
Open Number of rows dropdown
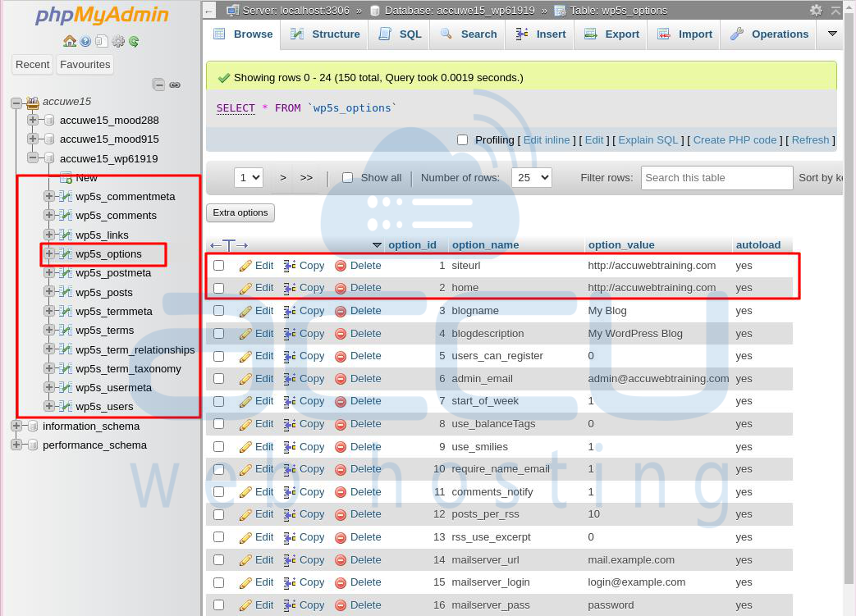[x=532, y=177]
